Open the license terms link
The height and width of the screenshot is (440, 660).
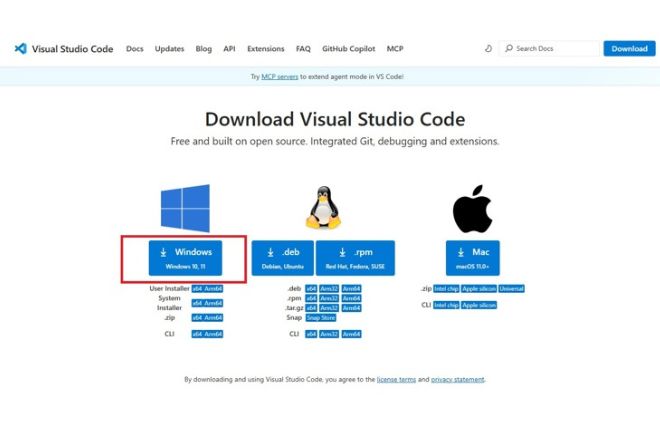click(396, 379)
